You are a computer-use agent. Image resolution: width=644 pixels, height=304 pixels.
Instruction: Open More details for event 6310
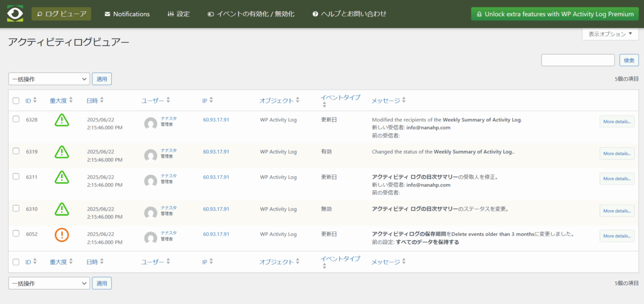(617, 211)
